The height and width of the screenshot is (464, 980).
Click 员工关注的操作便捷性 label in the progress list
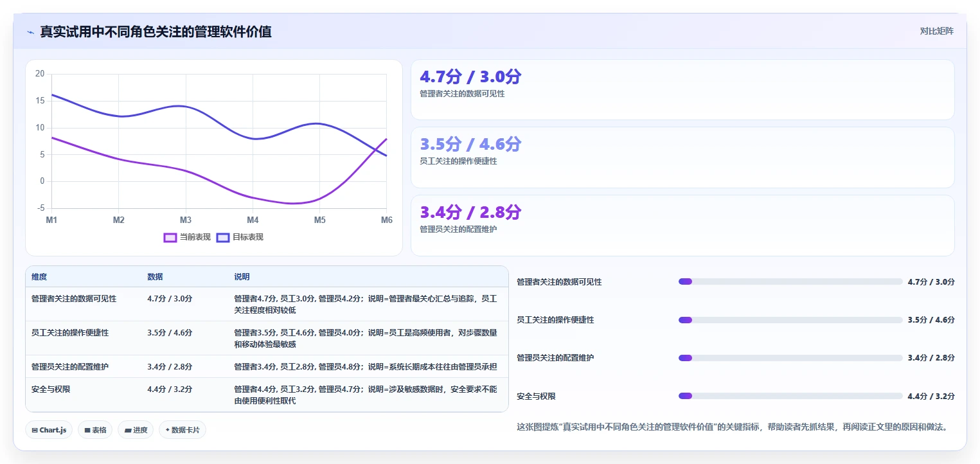(x=555, y=320)
